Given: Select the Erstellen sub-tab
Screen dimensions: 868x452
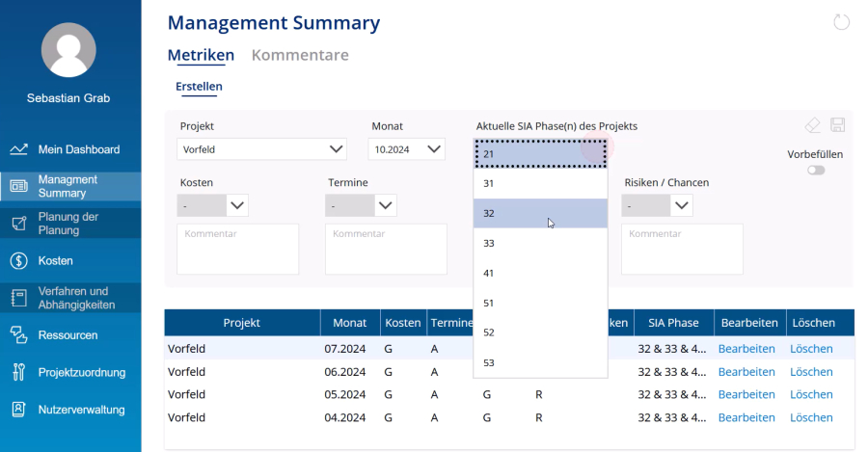Looking at the screenshot, I should 199,87.
